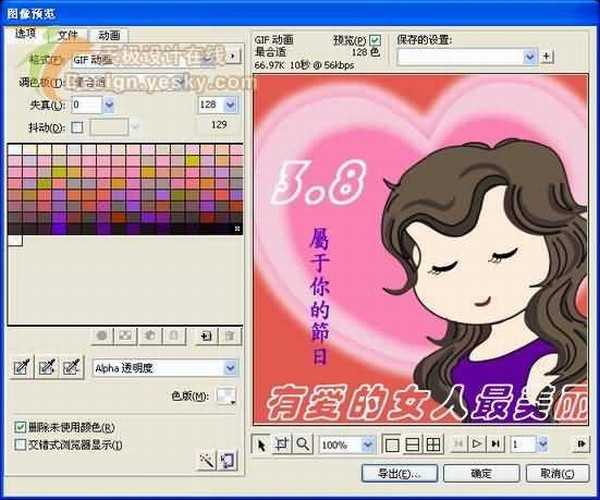
Task: Switch to four preview windows view
Action: click(433, 445)
